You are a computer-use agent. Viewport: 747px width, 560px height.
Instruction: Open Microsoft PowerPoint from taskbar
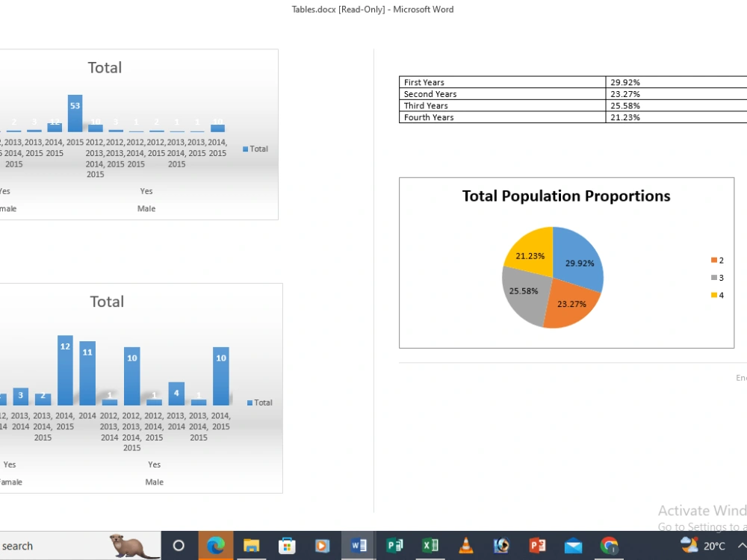[x=537, y=545]
